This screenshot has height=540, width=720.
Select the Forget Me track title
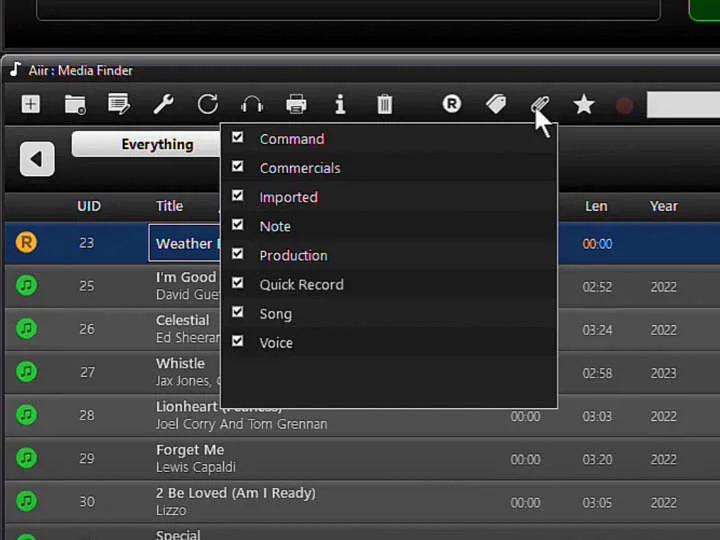pos(190,450)
